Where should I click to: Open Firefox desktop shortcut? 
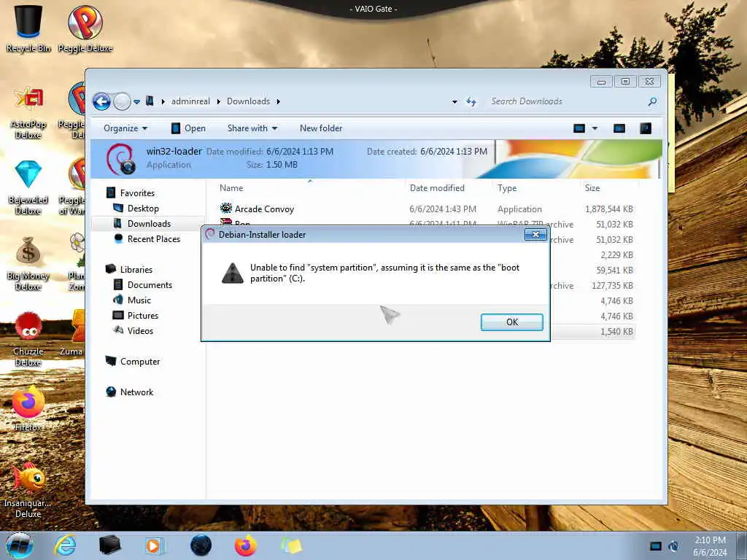pos(28,408)
